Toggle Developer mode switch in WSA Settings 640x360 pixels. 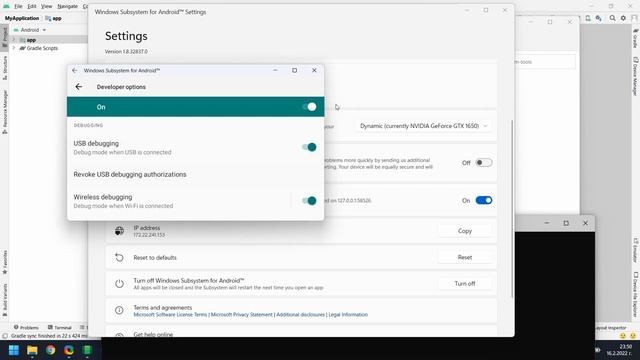(x=484, y=200)
